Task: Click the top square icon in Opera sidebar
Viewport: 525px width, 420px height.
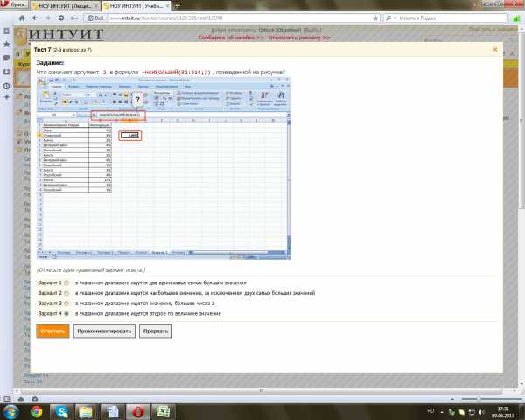Action: [x=6, y=31]
